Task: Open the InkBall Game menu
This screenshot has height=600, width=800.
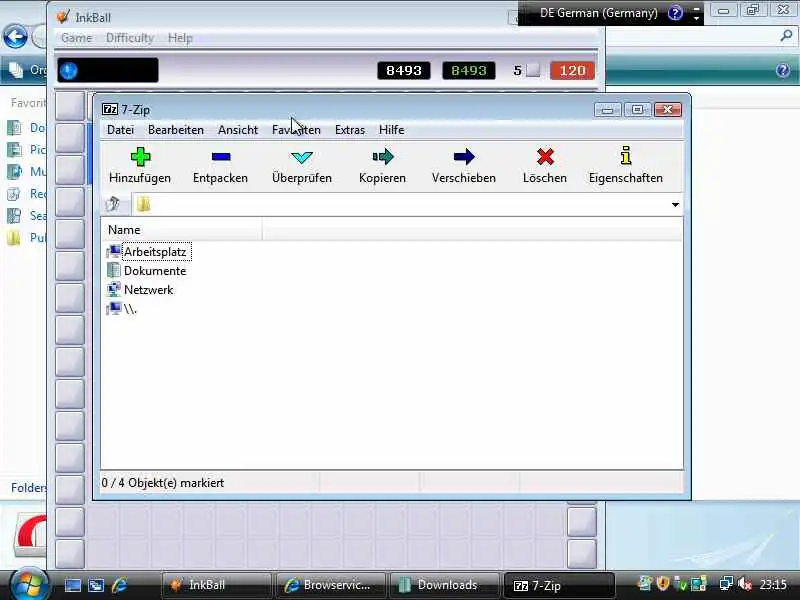Action: coord(77,38)
